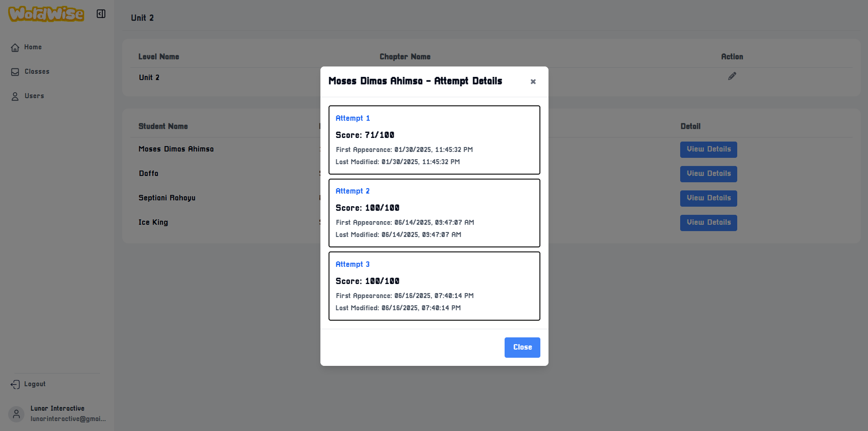Click the Classes inbox icon
Image resolution: width=868 pixels, height=431 pixels.
coord(15,72)
